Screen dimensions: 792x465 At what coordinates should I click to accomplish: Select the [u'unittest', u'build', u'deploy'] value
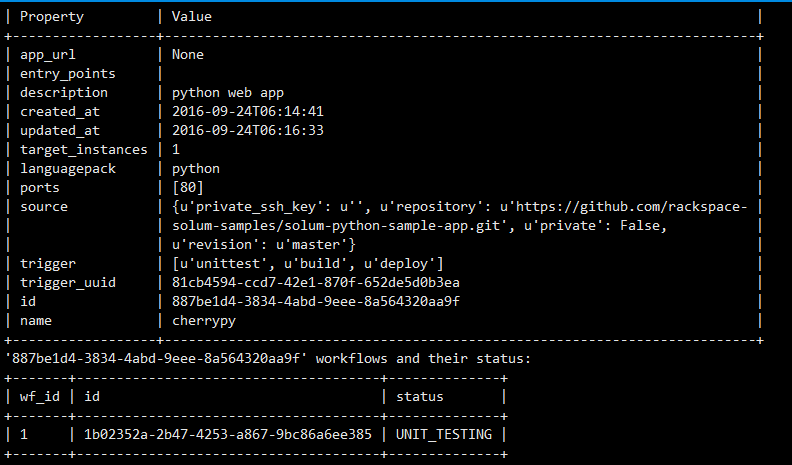(x=308, y=264)
